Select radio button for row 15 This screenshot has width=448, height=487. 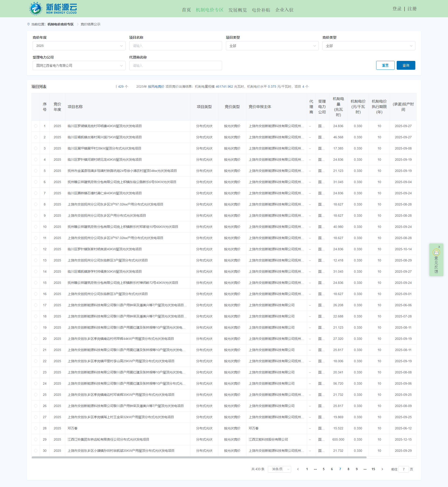pyautogui.click(x=36, y=283)
